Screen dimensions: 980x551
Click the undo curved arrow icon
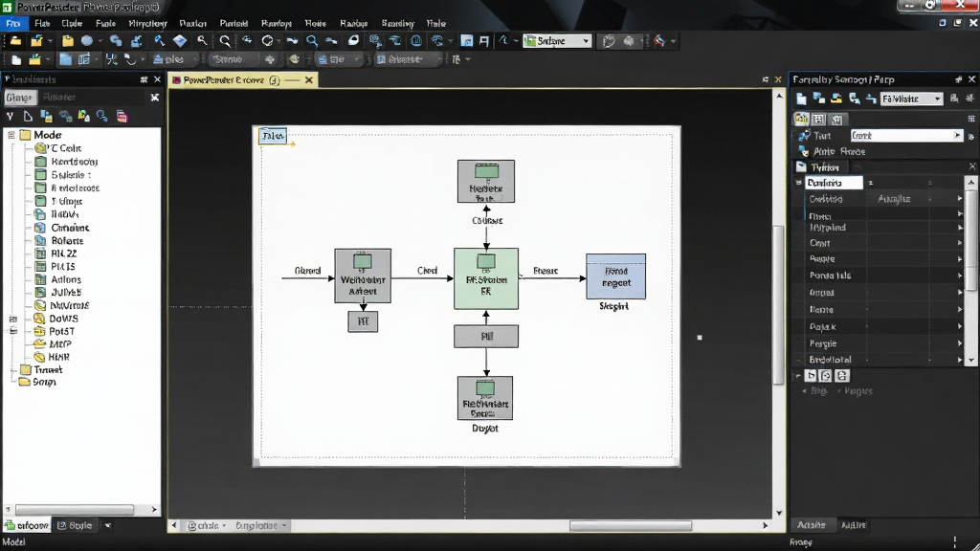tap(130, 59)
